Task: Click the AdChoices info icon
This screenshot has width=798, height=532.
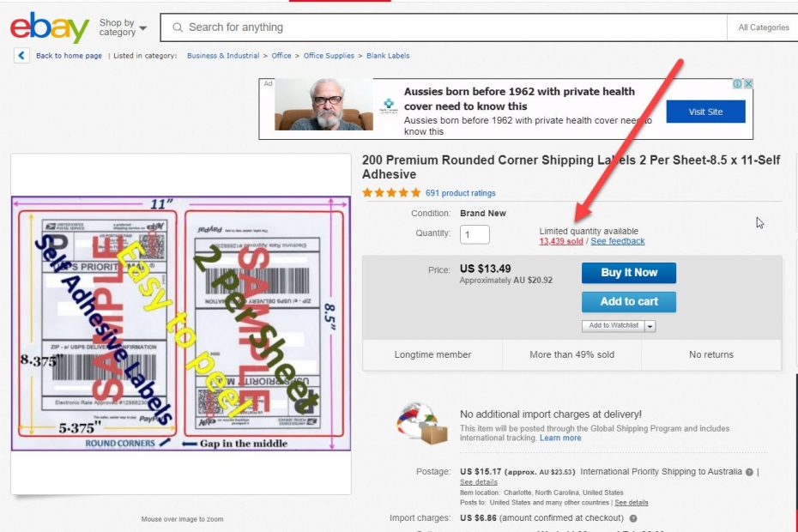Action: 737,84
